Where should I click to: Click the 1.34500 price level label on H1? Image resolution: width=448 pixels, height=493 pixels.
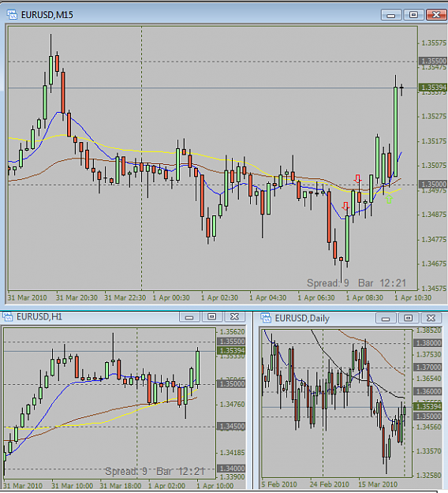tap(231, 427)
